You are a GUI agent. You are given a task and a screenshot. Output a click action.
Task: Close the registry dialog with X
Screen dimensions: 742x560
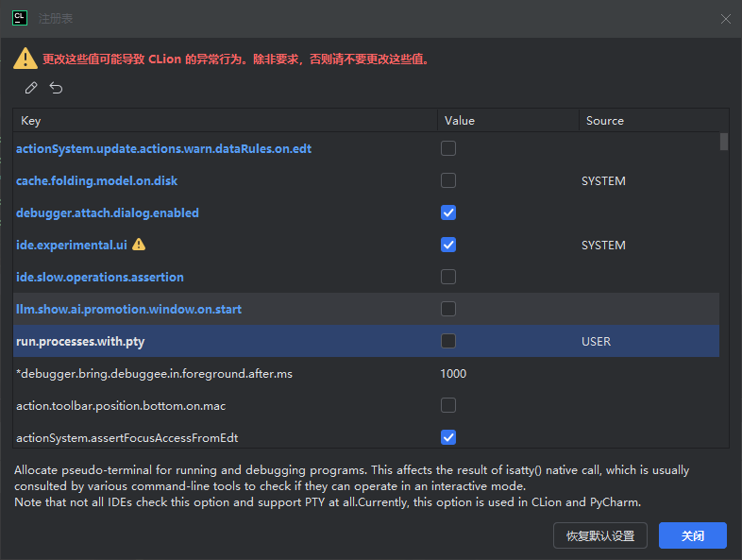click(x=725, y=19)
